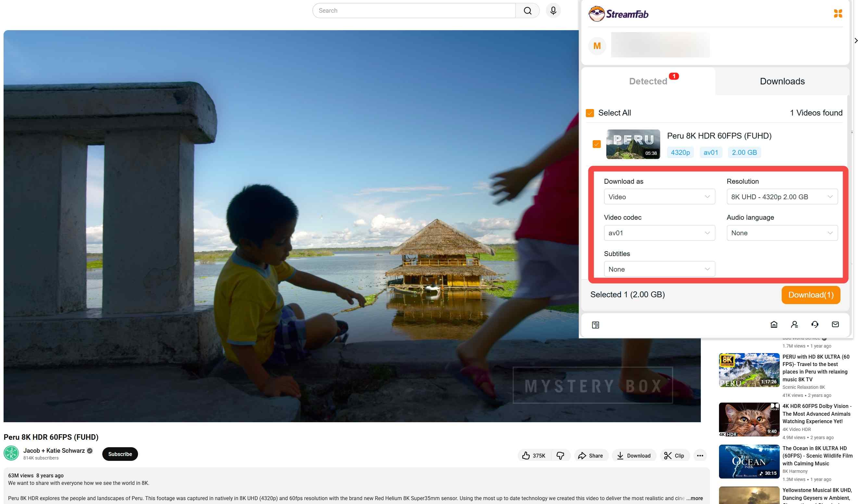Screen dimensions: 858x504
Task: Click the orange Download(1) button
Action: pyautogui.click(x=810, y=295)
